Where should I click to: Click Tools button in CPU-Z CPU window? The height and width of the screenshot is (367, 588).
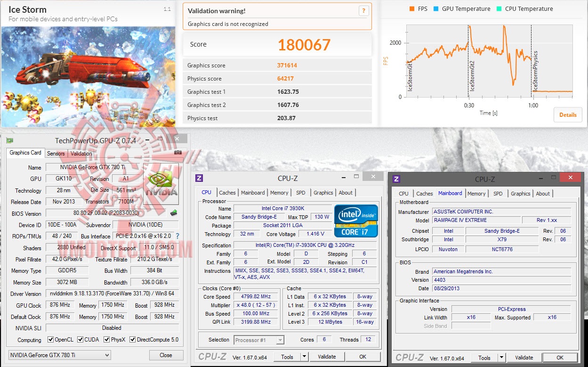[x=287, y=357]
